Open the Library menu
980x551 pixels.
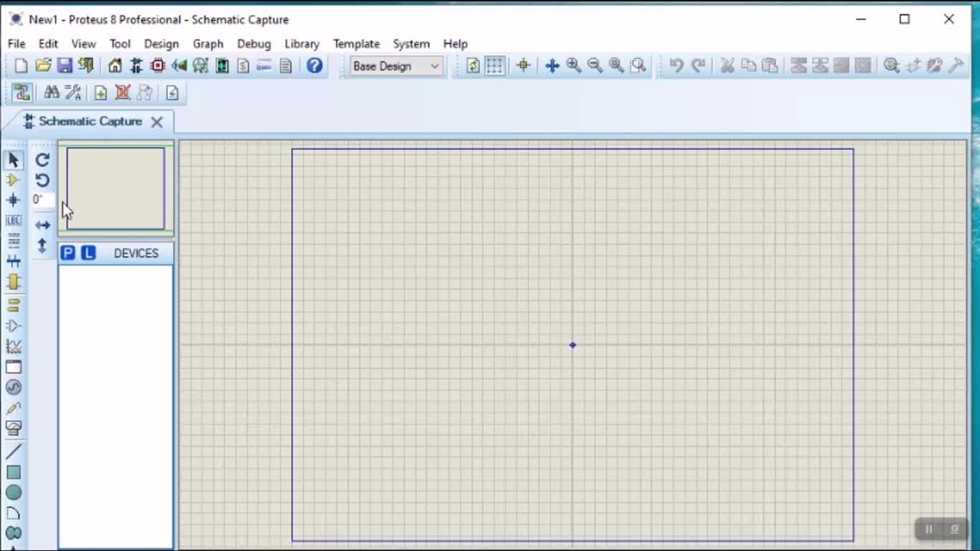coord(302,44)
